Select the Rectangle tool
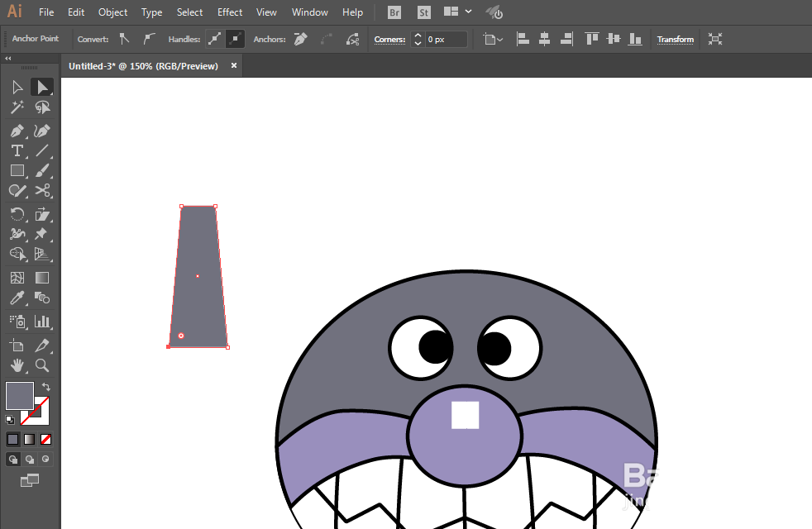 (17, 171)
